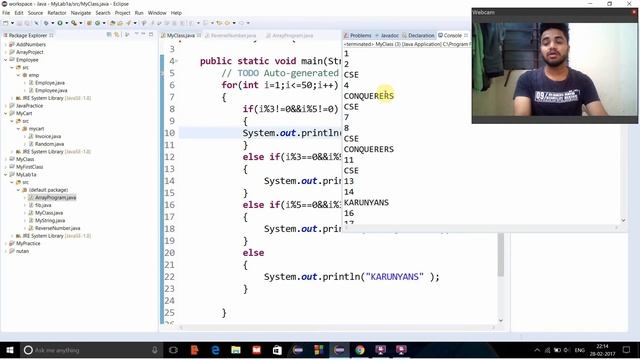Click the New Java Class green icon
Screen dimensions: 640x360
tap(97, 23)
